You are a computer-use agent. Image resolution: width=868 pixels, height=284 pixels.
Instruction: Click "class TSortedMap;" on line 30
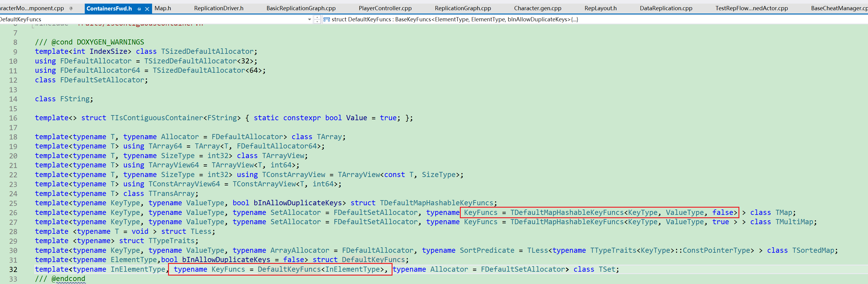click(x=802, y=250)
